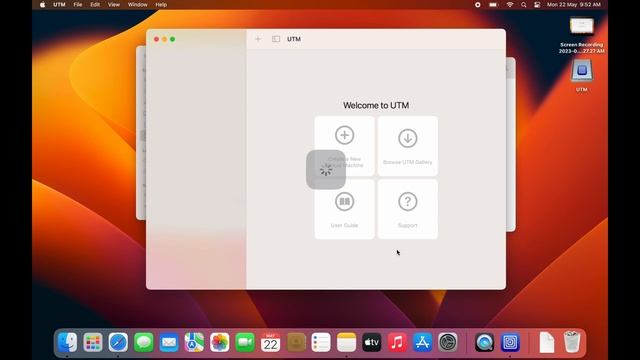Click the screen recording status icon
Viewport: 640px width, 360px height.
tap(478, 4)
